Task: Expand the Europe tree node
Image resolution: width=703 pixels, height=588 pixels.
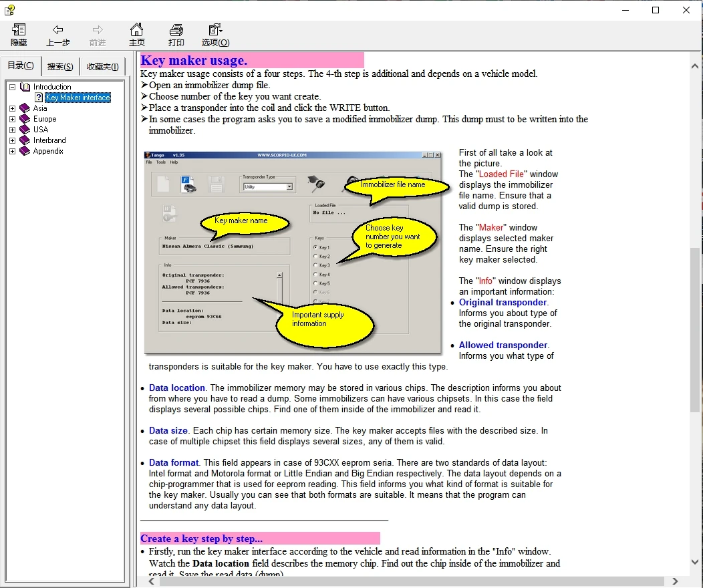Action: 12,119
